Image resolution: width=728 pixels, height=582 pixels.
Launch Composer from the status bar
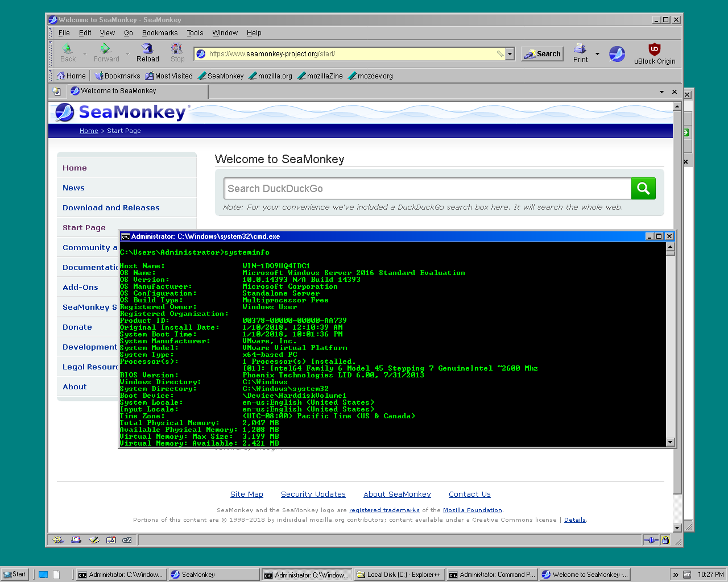(x=94, y=540)
